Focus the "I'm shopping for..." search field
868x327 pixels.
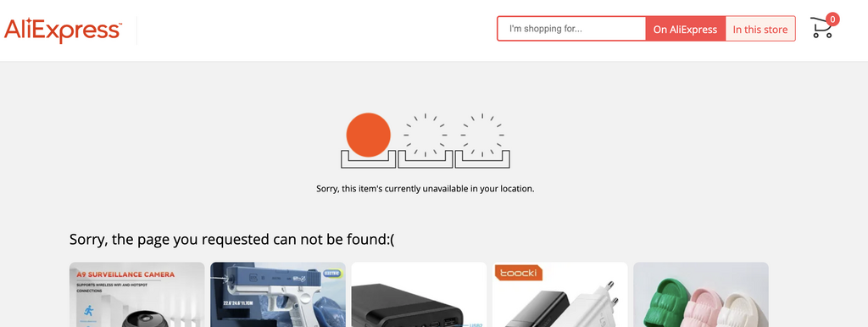pos(571,29)
